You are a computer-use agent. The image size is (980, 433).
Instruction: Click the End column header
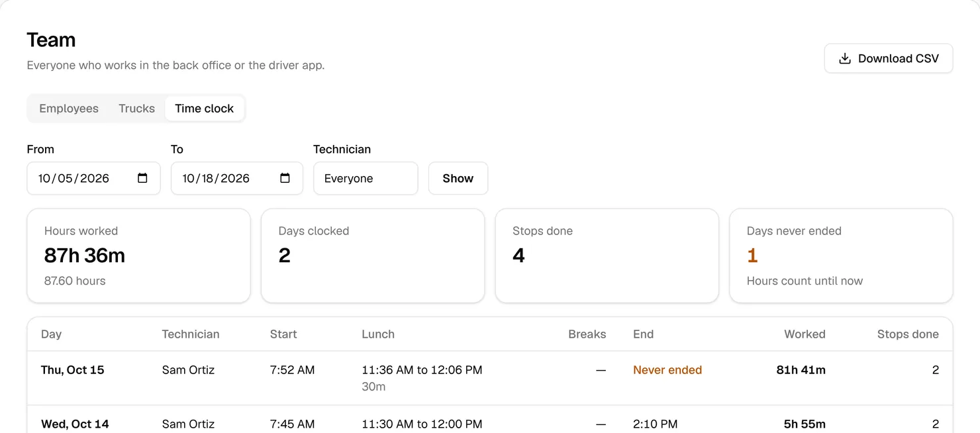click(x=643, y=334)
